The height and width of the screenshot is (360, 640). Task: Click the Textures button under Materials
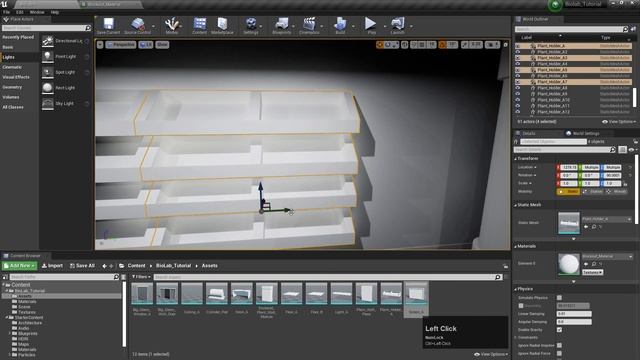593,272
